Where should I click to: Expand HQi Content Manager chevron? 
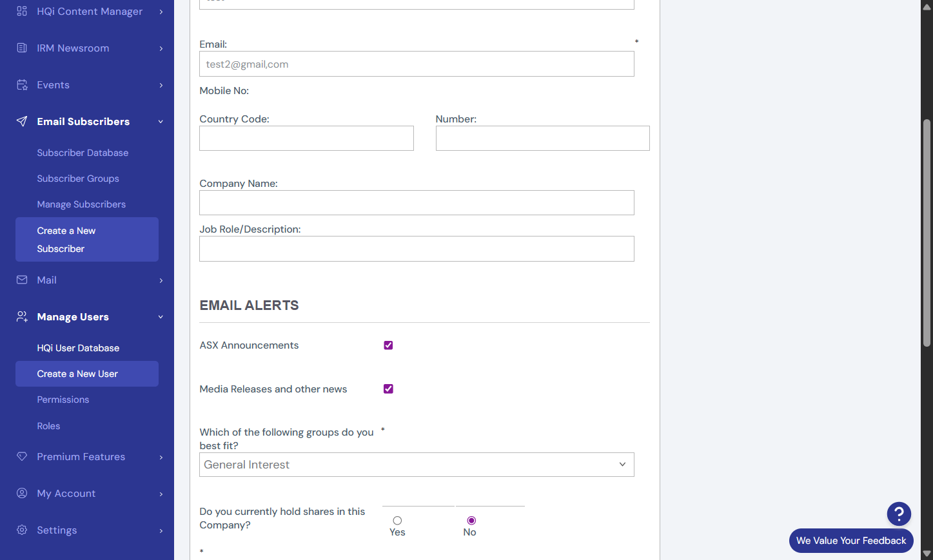pyautogui.click(x=161, y=12)
